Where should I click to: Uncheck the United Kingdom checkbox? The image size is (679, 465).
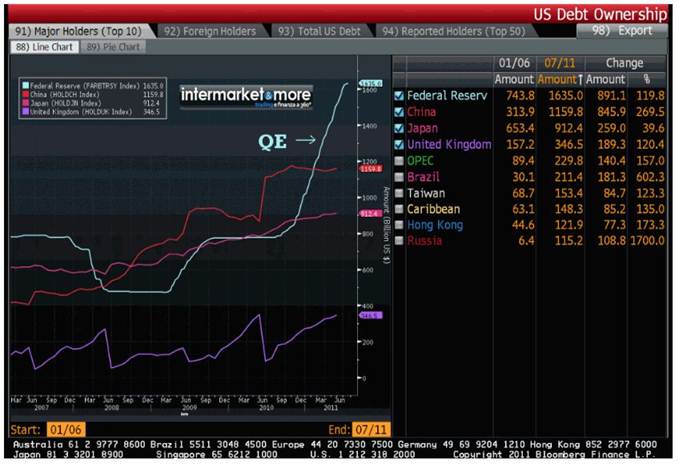pyautogui.click(x=399, y=145)
